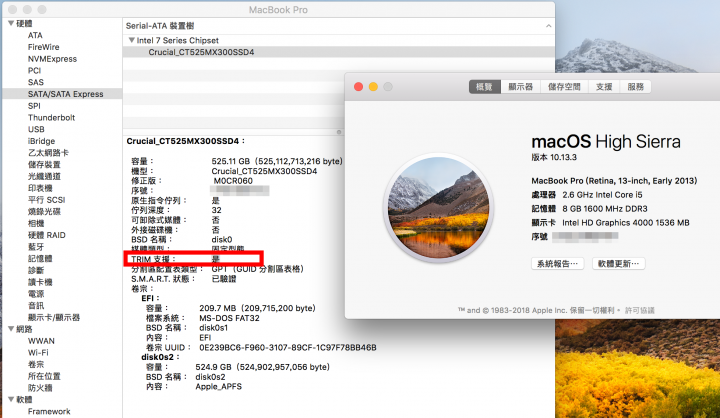Click the 版本 10.13.3 version text
The image size is (720, 418).
coord(554,157)
